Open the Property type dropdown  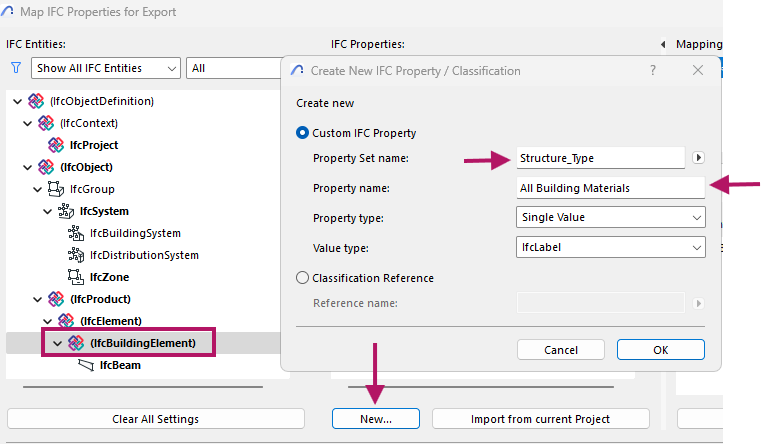click(611, 217)
